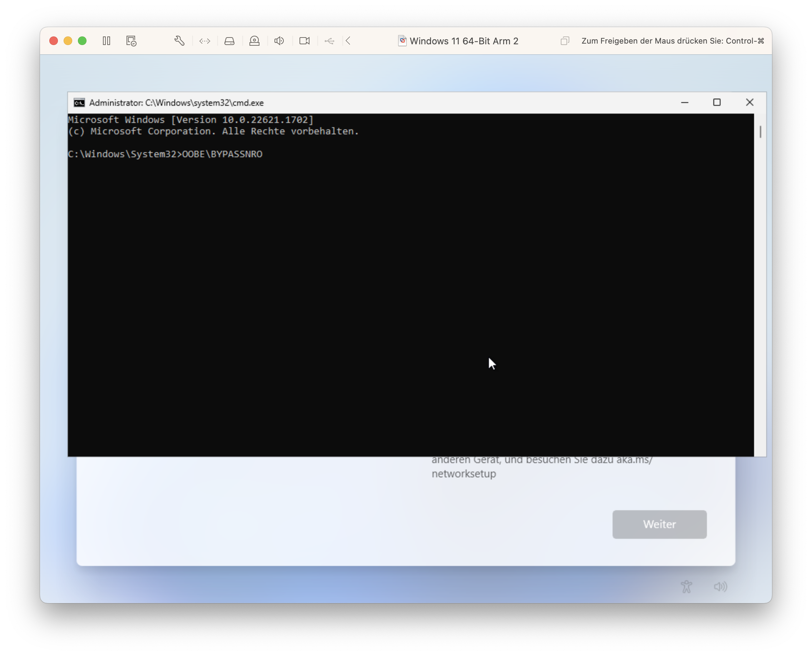Click the Weiter button

click(659, 524)
